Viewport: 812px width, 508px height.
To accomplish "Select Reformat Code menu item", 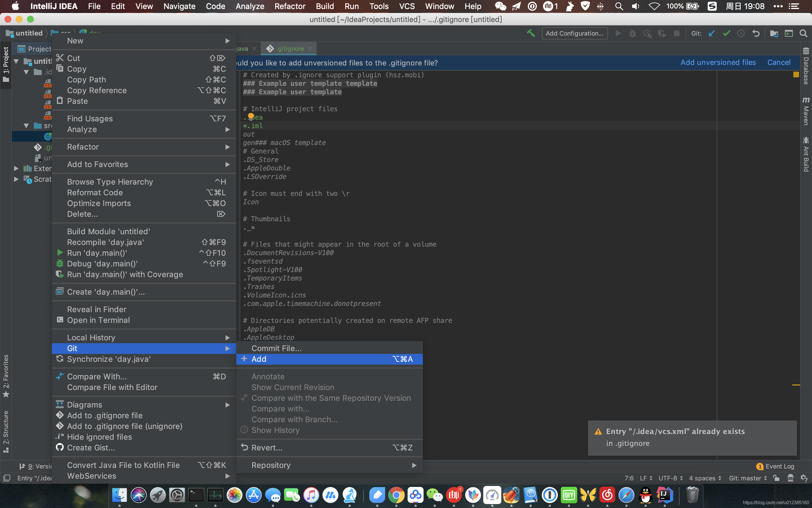I will pyautogui.click(x=144, y=192).
